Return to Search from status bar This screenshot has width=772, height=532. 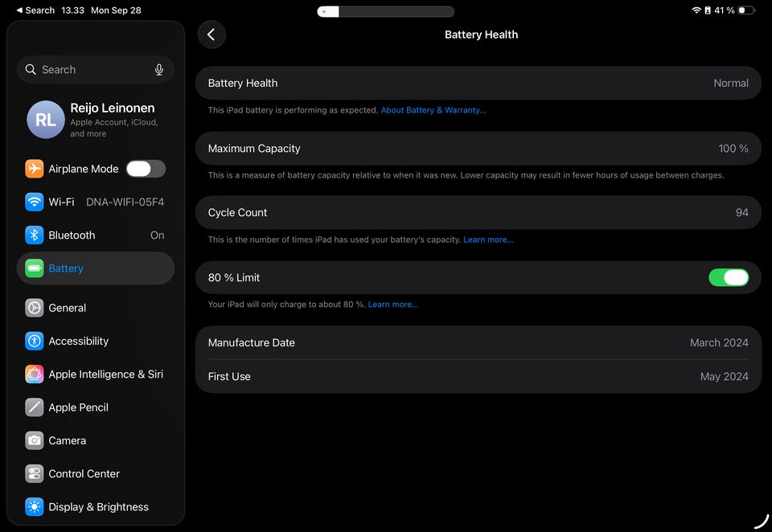(35, 10)
